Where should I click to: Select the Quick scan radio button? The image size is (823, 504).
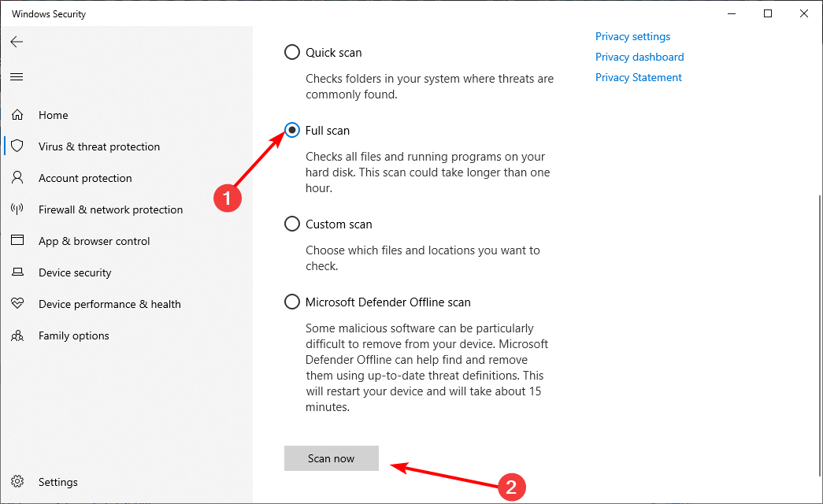point(292,53)
